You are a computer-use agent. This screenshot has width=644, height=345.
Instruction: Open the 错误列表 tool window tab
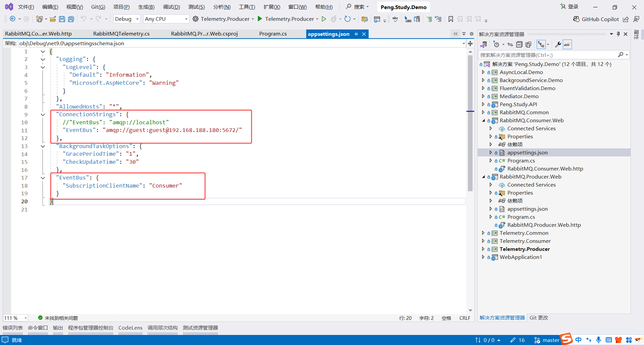coord(13,328)
